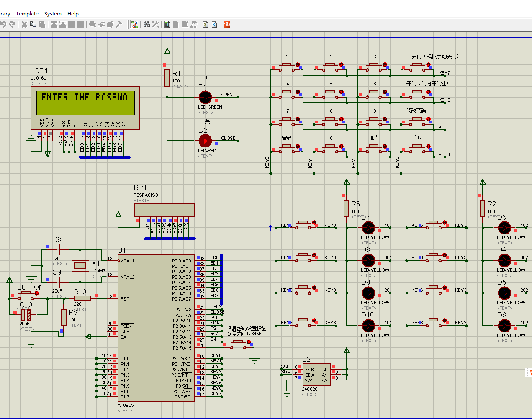Toggle the Wire Autorouter icon

coord(134,24)
